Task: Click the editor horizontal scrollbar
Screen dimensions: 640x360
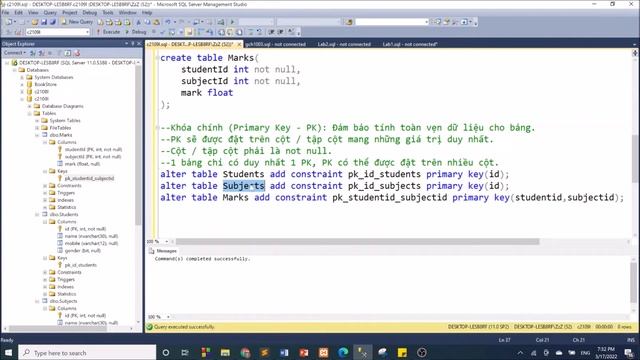Action: [358, 242]
